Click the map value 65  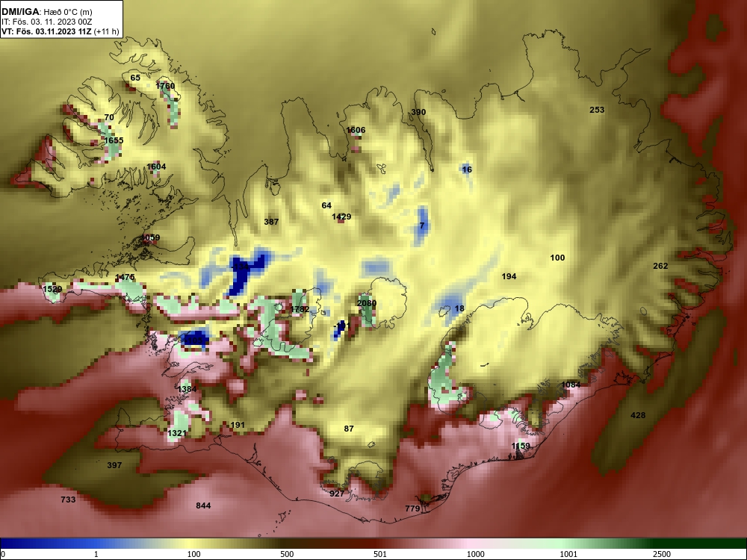135,78
